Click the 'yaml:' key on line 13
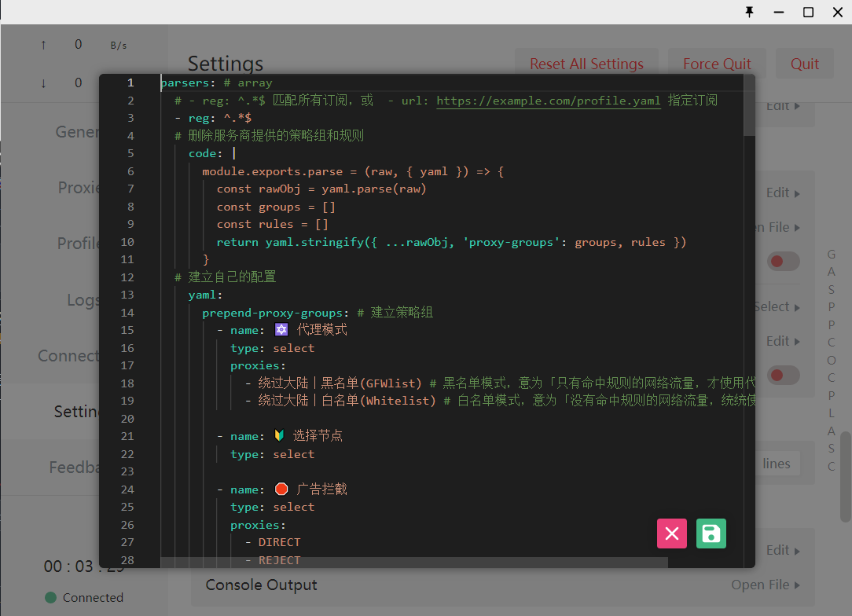Screen dimensions: 852x616 [x=205, y=295]
